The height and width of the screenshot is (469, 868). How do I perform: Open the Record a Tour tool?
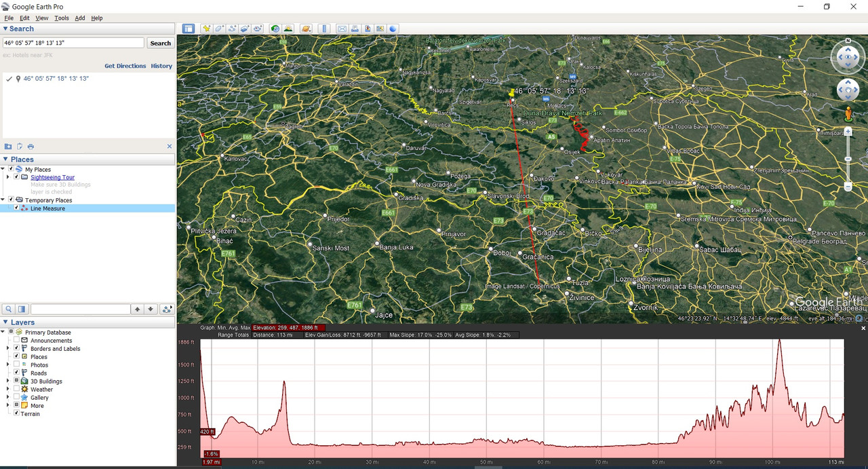click(x=258, y=29)
